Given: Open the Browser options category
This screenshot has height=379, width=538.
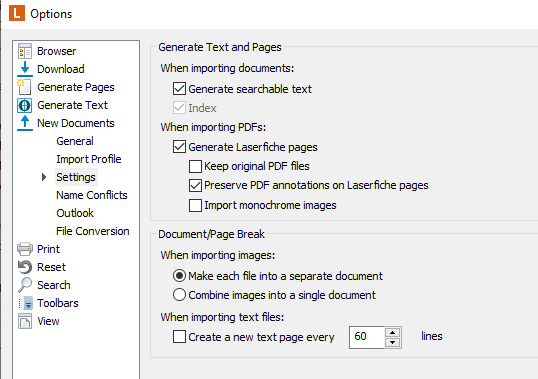Looking at the screenshot, I should pos(57,51).
